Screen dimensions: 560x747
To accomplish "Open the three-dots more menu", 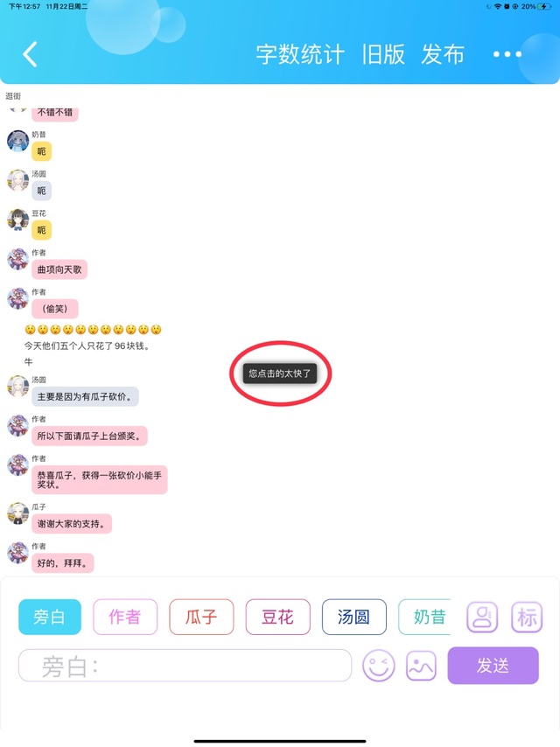I will pos(507,54).
